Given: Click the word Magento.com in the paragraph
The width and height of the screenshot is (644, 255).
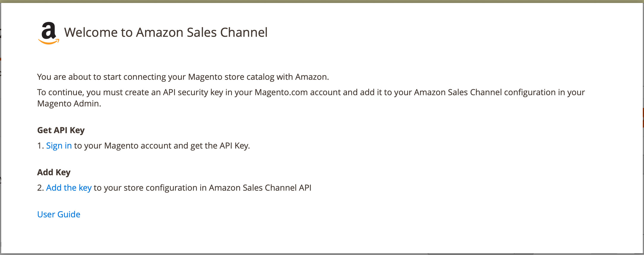Looking at the screenshot, I should 281,92.
